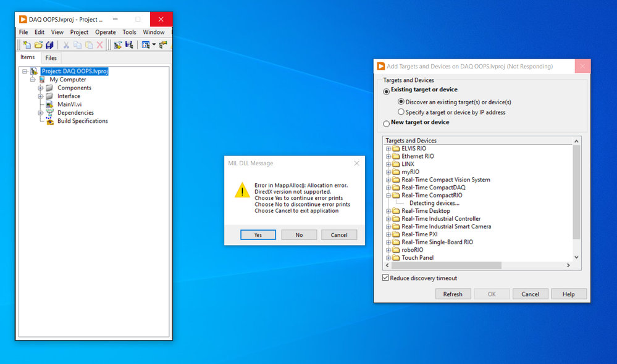The image size is (617, 364).
Task: Click the LabVIEW logo in the project title bar
Action: pos(23,19)
